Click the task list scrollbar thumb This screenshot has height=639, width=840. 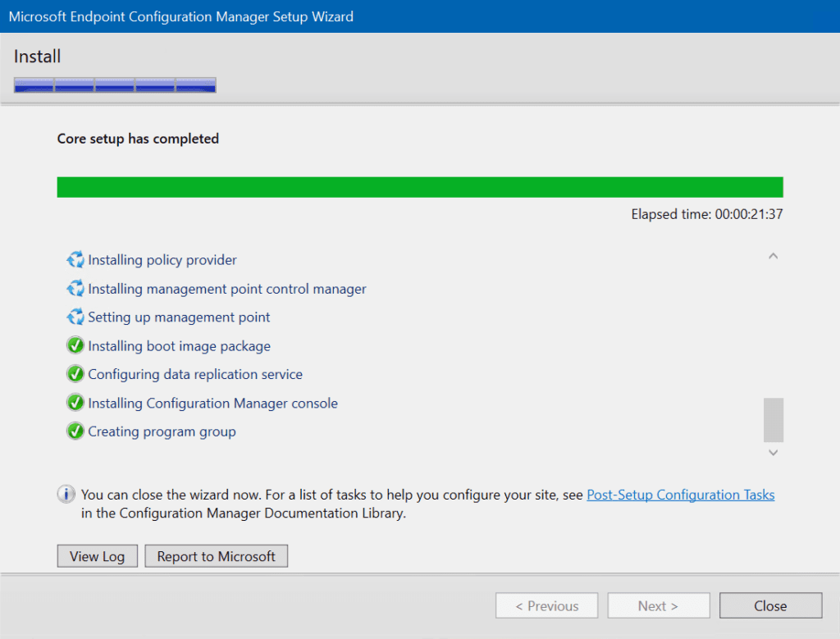(x=773, y=420)
